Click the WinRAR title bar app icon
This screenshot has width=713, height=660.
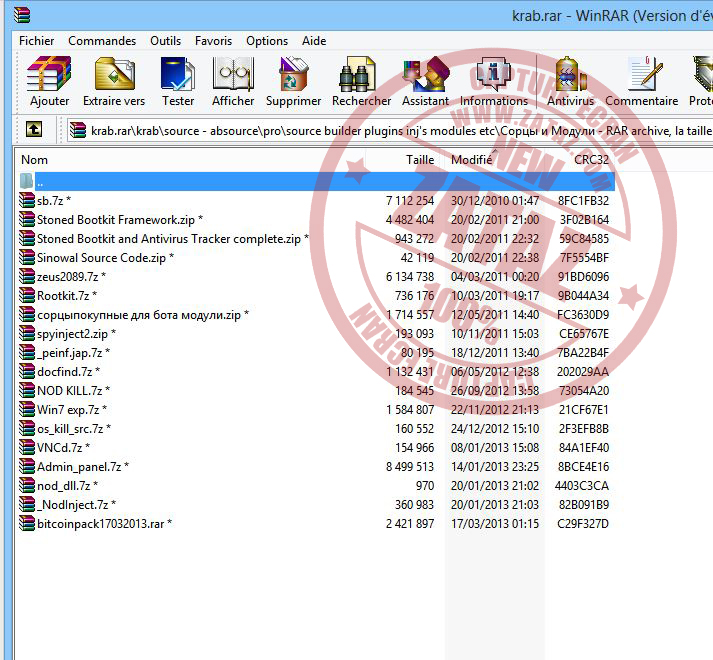point(22,15)
